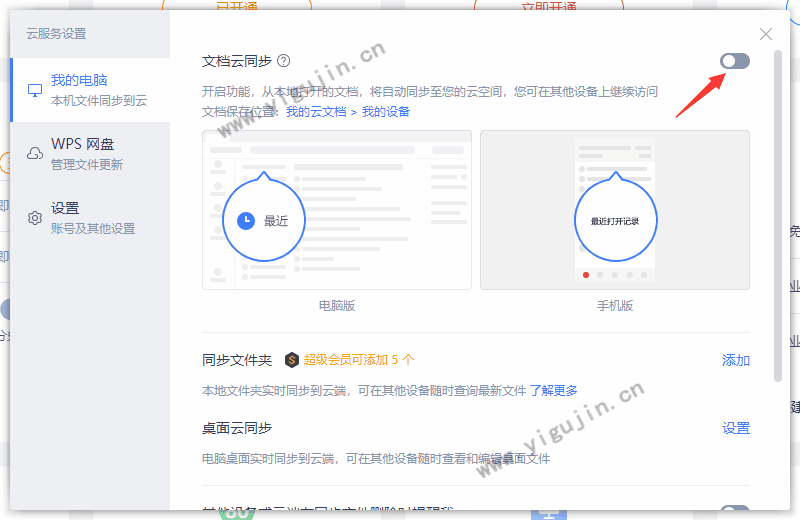
Task: Click the gear icon beside 设置
Action: click(35, 218)
